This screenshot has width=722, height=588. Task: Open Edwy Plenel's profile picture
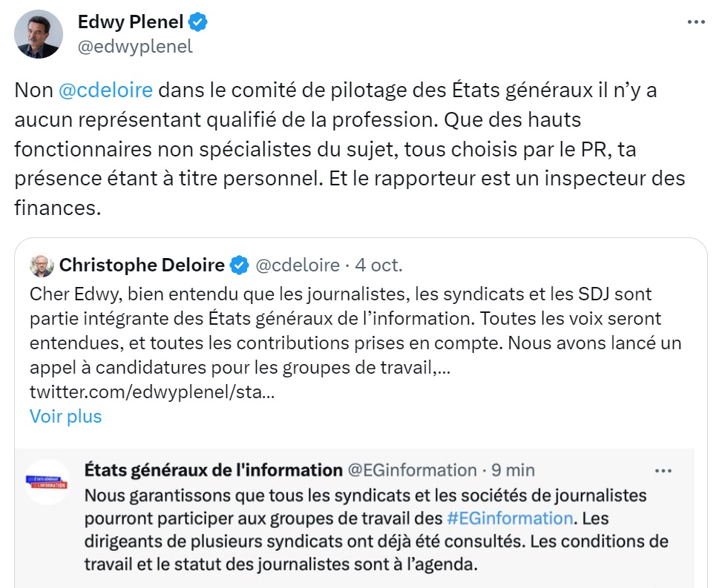point(39,34)
